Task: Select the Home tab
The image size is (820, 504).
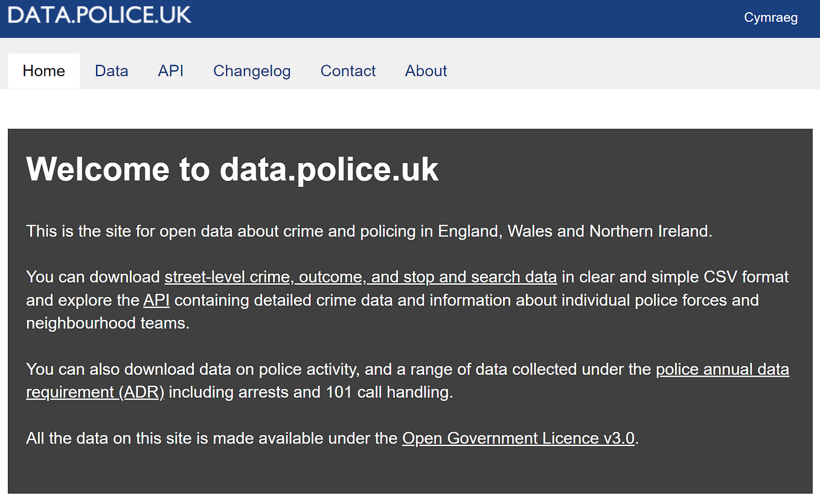Action: 44,71
